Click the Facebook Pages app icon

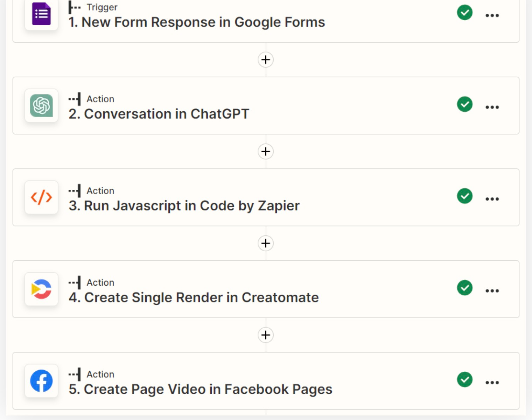41,381
